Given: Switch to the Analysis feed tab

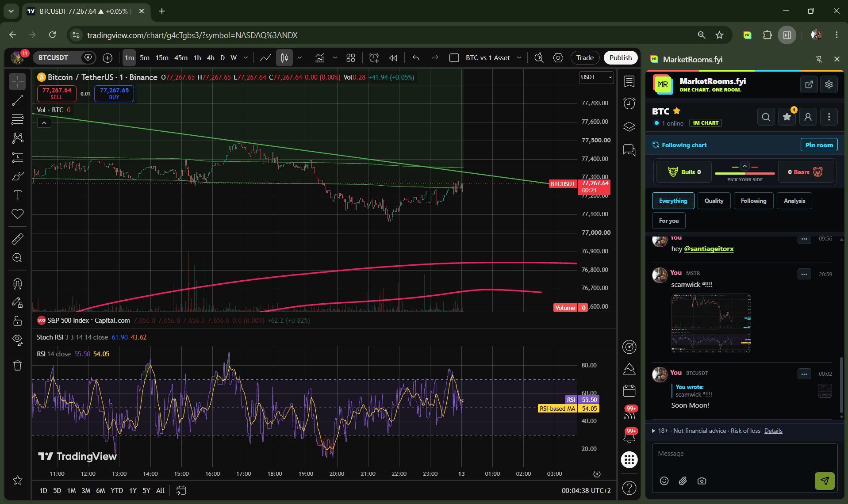Looking at the screenshot, I should (794, 201).
